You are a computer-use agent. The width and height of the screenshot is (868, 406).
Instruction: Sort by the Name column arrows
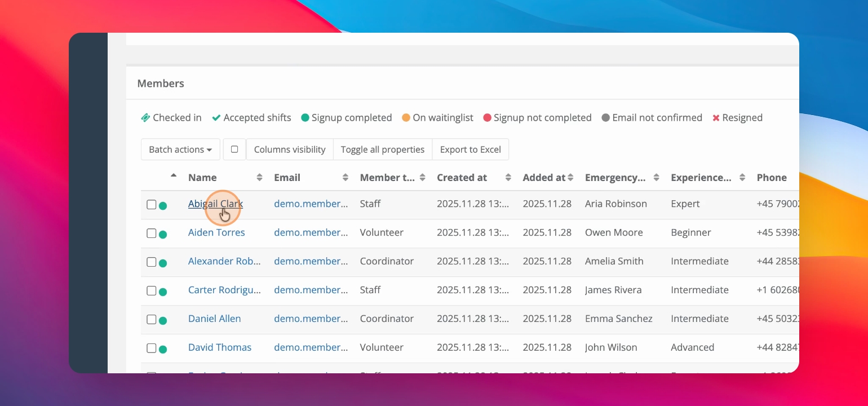click(x=259, y=178)
